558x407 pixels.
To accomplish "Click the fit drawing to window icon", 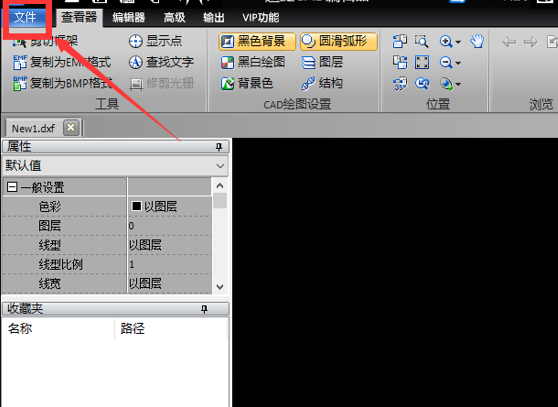I will [422, 62].
